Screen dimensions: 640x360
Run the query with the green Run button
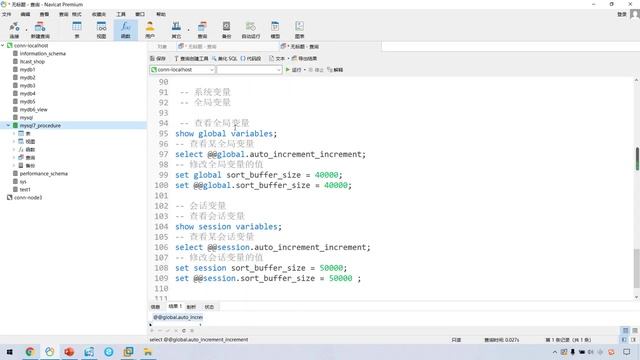click(293, 70)
